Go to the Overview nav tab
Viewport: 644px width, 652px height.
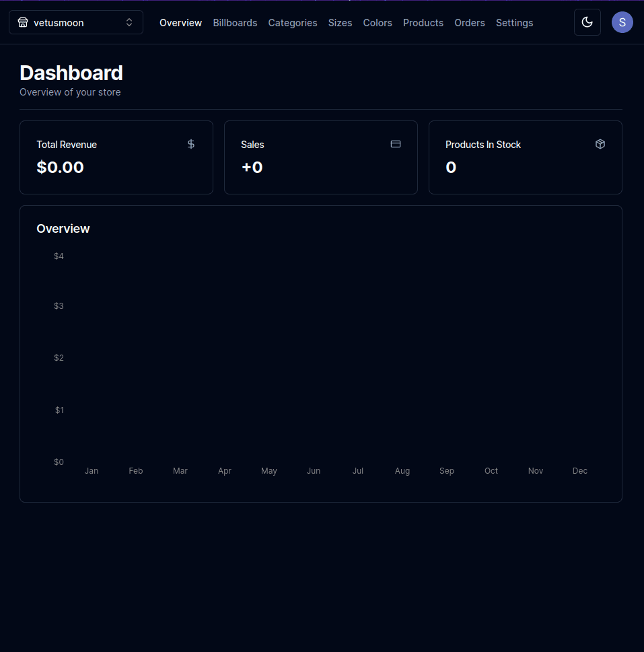[x=180, y=23]
